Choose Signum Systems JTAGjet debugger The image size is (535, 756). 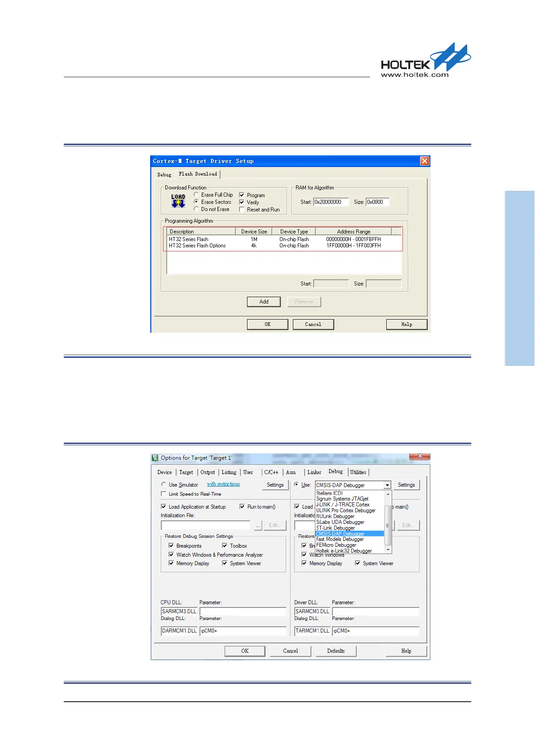[x=350, y=499]
